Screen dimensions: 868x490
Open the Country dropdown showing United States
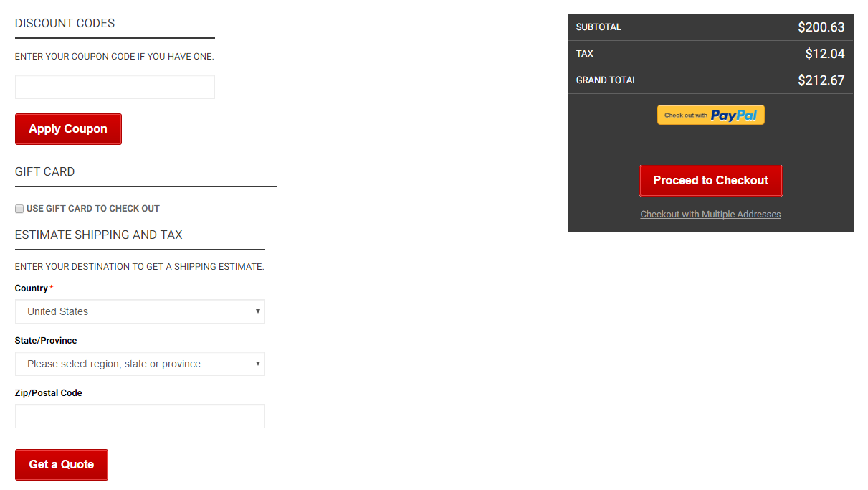coord(140,311)
